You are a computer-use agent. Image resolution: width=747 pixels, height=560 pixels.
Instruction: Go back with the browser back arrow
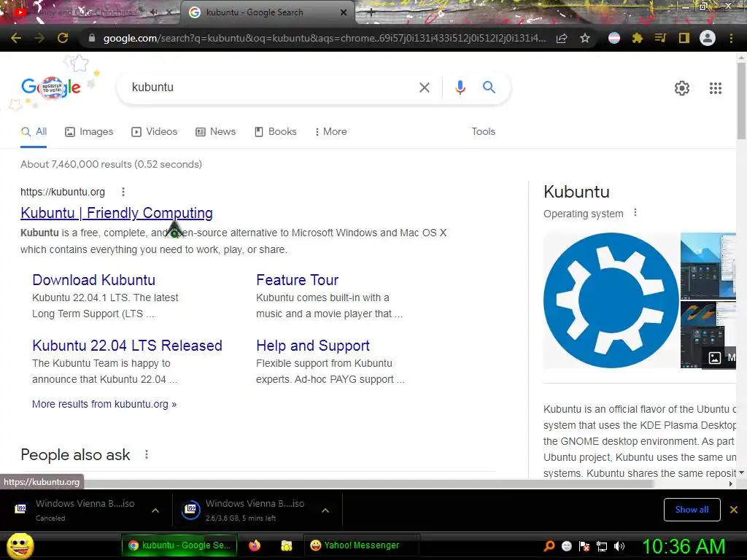[x=16, y=38]
